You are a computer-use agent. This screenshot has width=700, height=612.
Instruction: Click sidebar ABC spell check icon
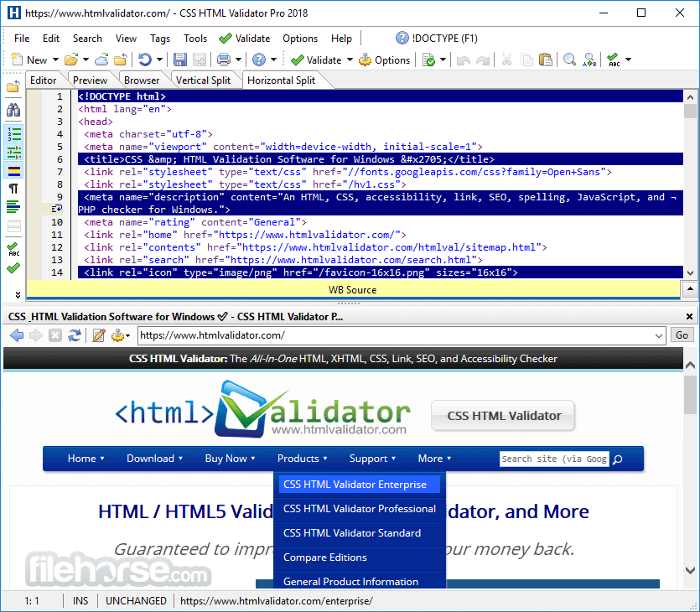pos(13,249)
